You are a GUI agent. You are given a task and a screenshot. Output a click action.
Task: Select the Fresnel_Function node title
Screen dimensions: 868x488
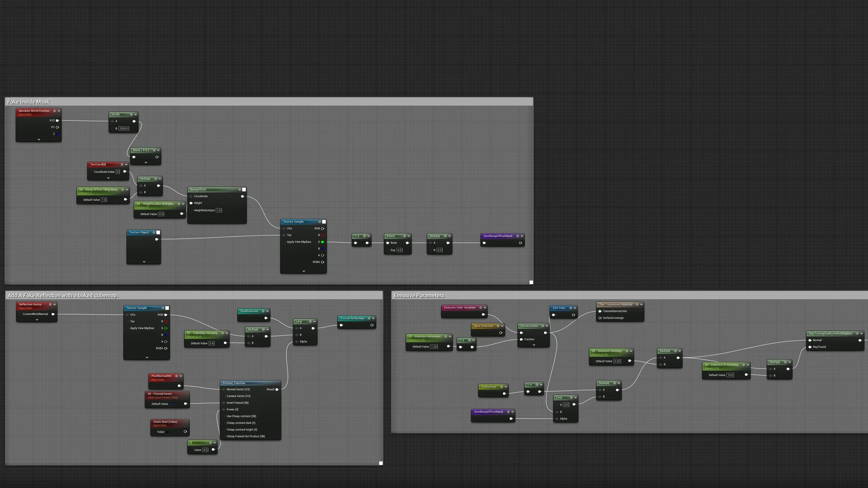[x=234, y=383]
